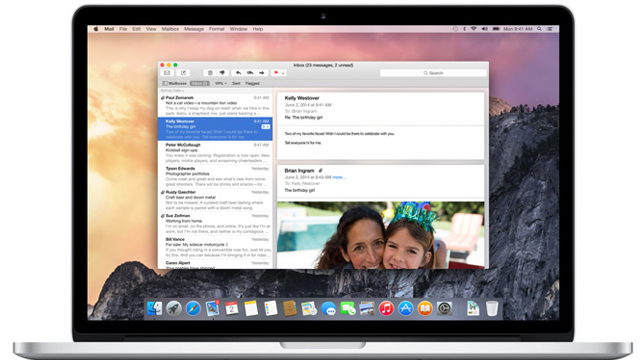Switch to the Sent mailbox
Image resolution: width=640 pixels, height=360 pixels.
236,83
